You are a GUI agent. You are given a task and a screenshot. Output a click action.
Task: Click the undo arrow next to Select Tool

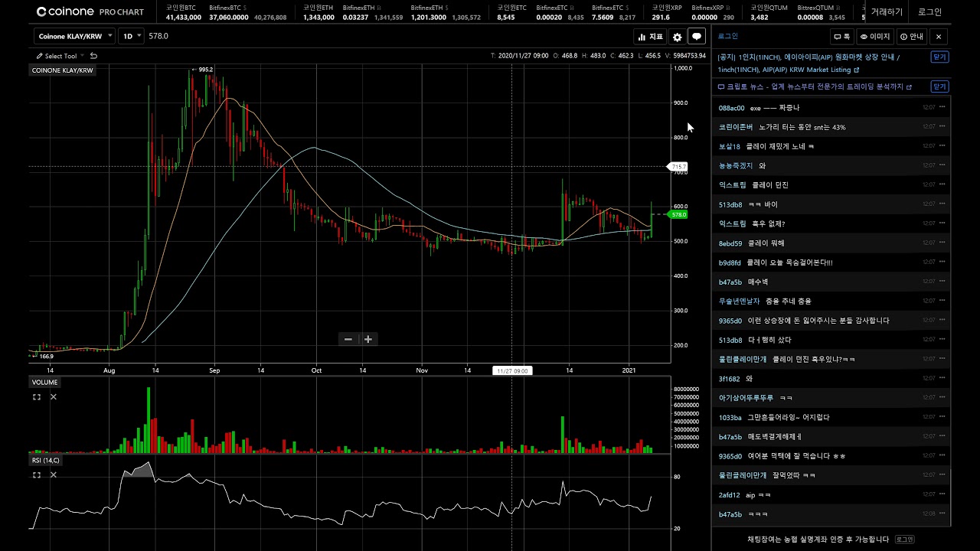coord(93,56)
